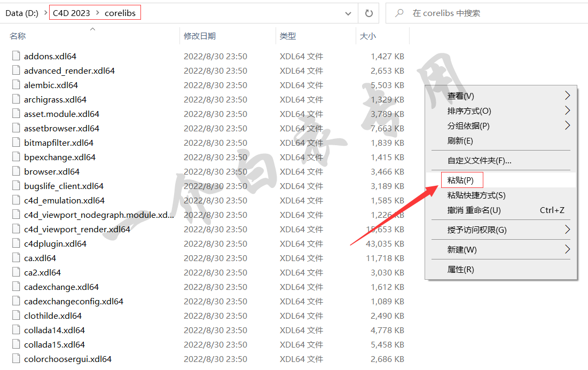Refresh the folder with address bar button
588x370 pixels.
369,13
